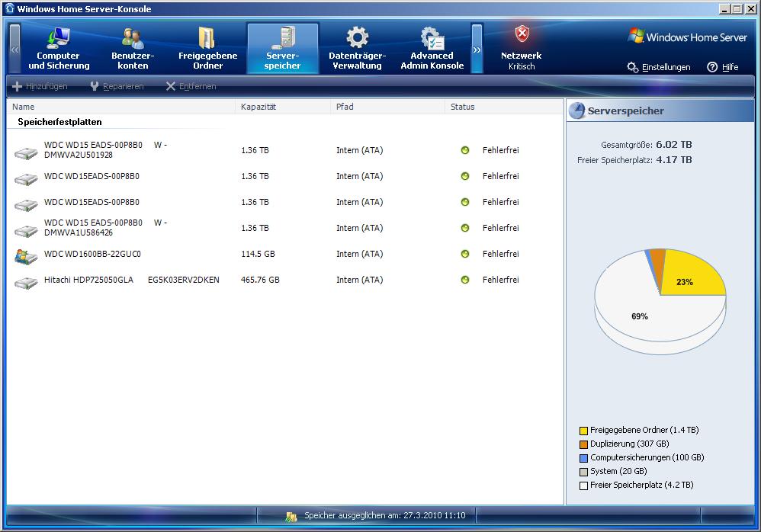The image size is (761, 532).
Task: Select the Serverspeicher tab
Action: [282, 49]
